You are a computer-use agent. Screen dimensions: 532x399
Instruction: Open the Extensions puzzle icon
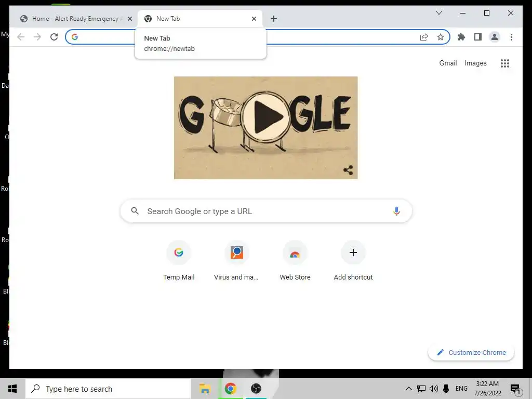[x=461, y=37]
